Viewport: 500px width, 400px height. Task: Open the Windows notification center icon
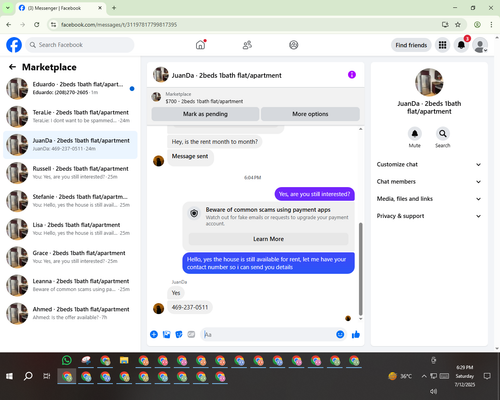click(x=487, y=376)
